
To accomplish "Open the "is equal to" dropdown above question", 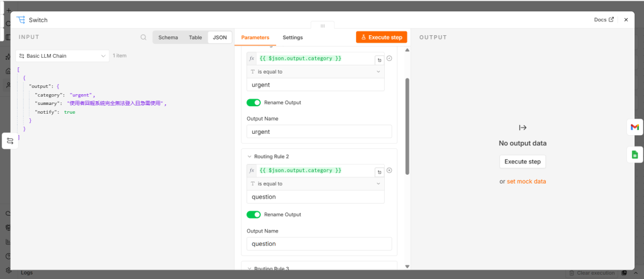I will tap(316, 184).
